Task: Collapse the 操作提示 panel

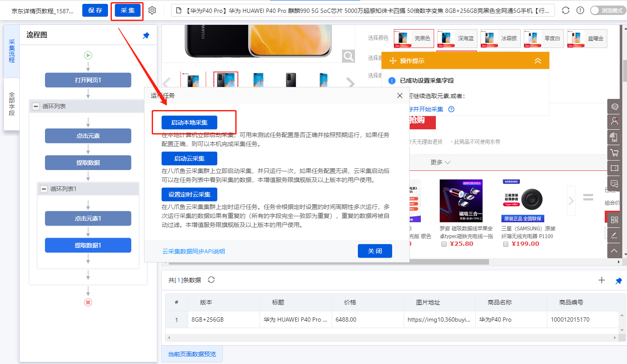Action: (x=537, y=61)
